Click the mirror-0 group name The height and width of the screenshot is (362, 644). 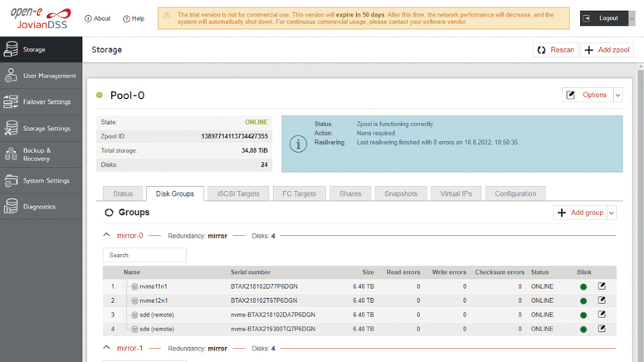click(129, 236)
